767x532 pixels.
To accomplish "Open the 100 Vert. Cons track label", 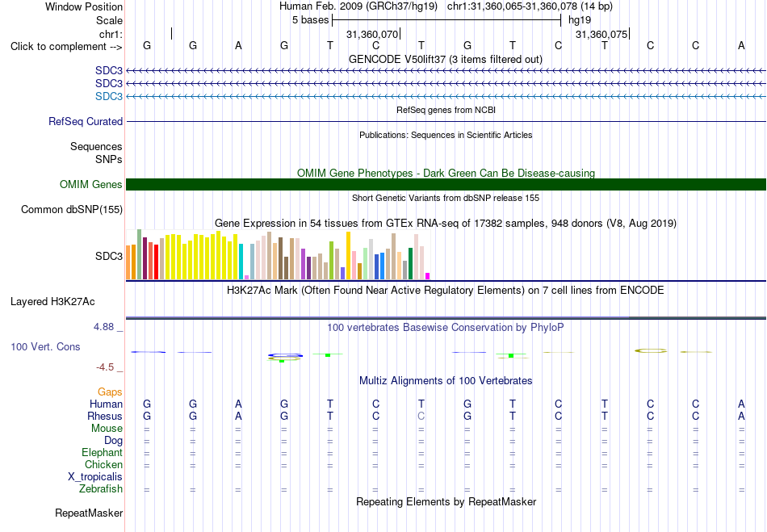I will point(45,346).
